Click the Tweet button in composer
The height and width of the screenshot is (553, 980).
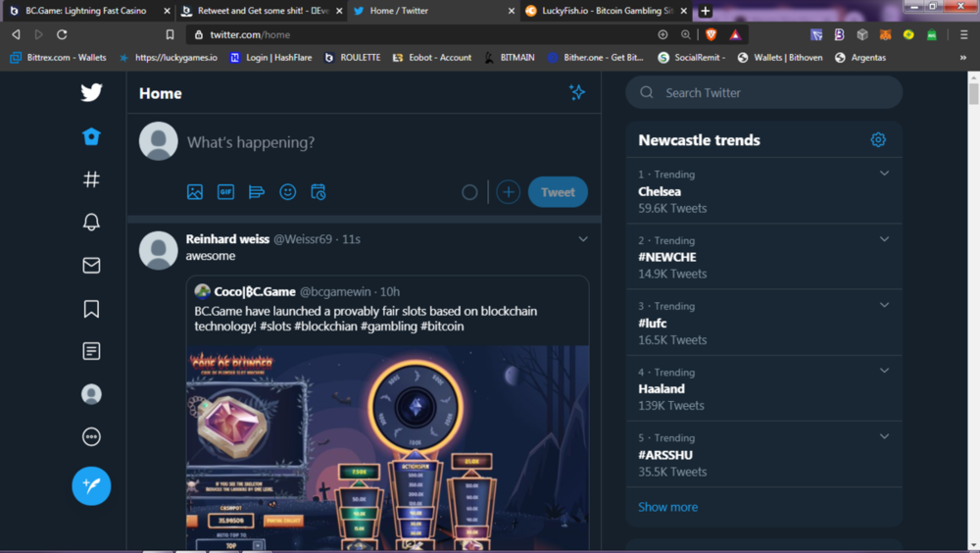point(558,192)
